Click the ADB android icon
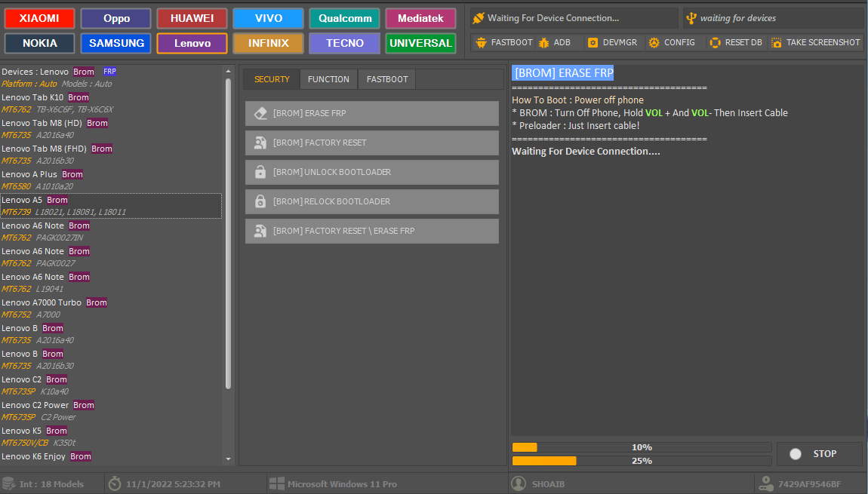This screenshot has width=868, height=494. pyautogui.click(x=543, y=43)
